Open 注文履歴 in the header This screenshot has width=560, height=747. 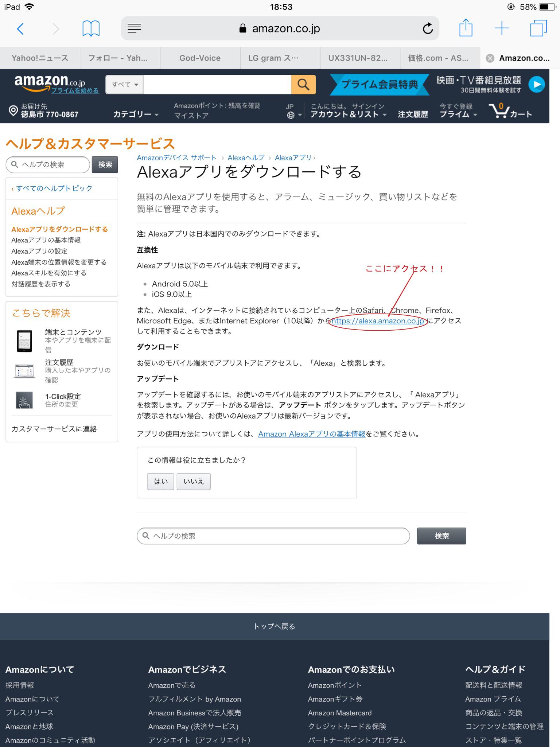point(413,114)
